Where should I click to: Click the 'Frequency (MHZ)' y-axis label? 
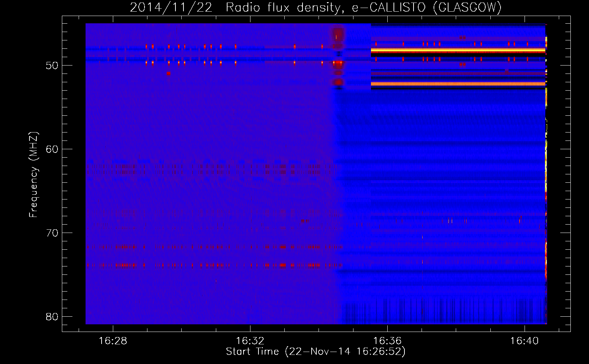pyautogui.click(x=33, y=175)
